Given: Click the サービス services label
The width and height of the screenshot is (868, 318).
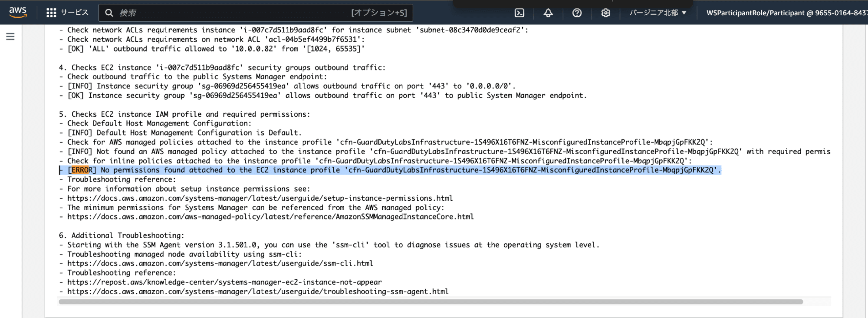Looking at the screenshot, I should coord(74,13).
